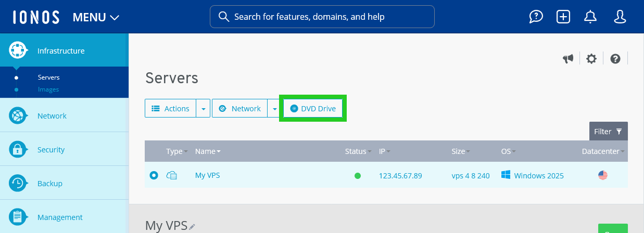Open the Security sidebar section
644x233 pixels.
coord(51,150)
